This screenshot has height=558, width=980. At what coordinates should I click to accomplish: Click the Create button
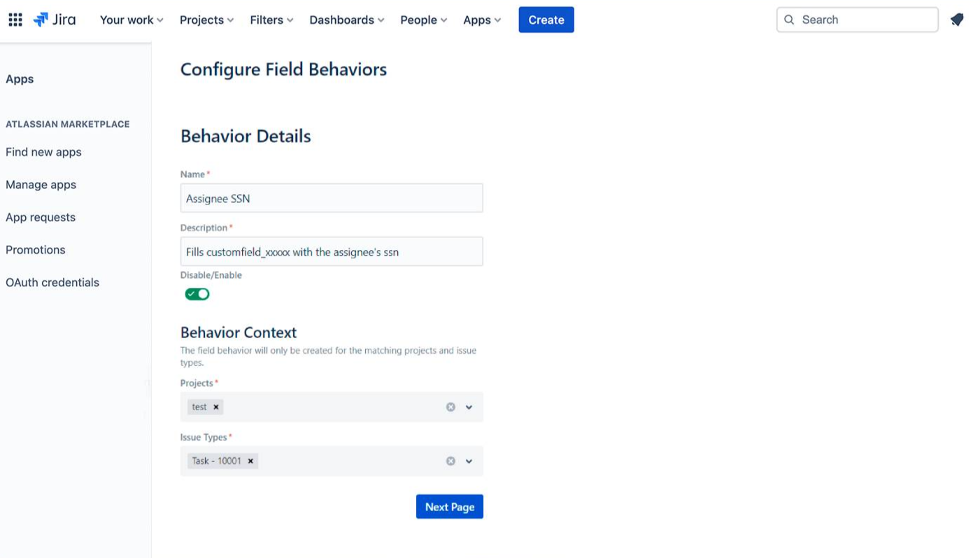(546, 20)
